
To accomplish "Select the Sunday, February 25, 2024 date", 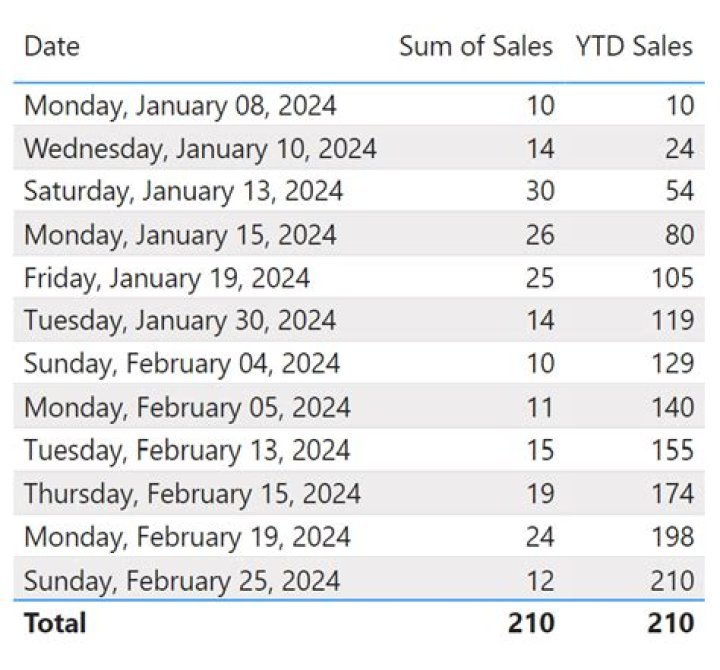I will (182, 580).
